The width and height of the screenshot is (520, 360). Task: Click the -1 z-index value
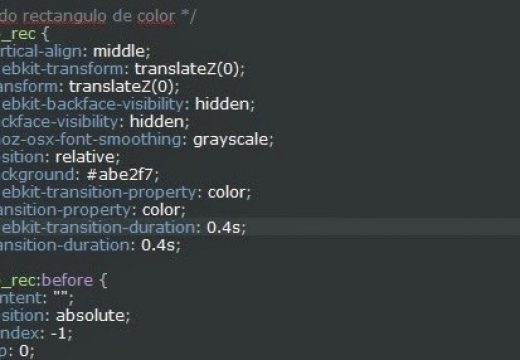click(x=59, y=333)
